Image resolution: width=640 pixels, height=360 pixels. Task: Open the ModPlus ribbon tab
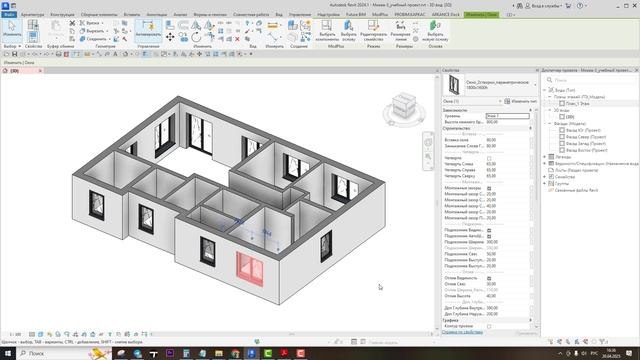click(380, 15)
